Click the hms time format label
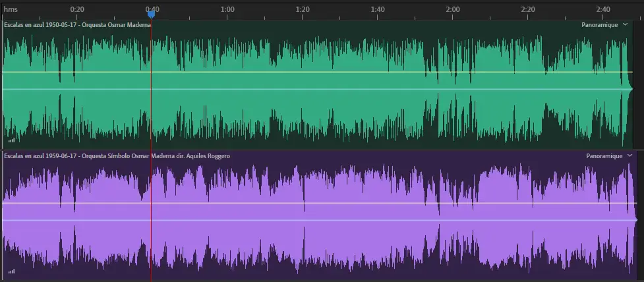The height and width of the screenshot is (282, 644). 11,9
